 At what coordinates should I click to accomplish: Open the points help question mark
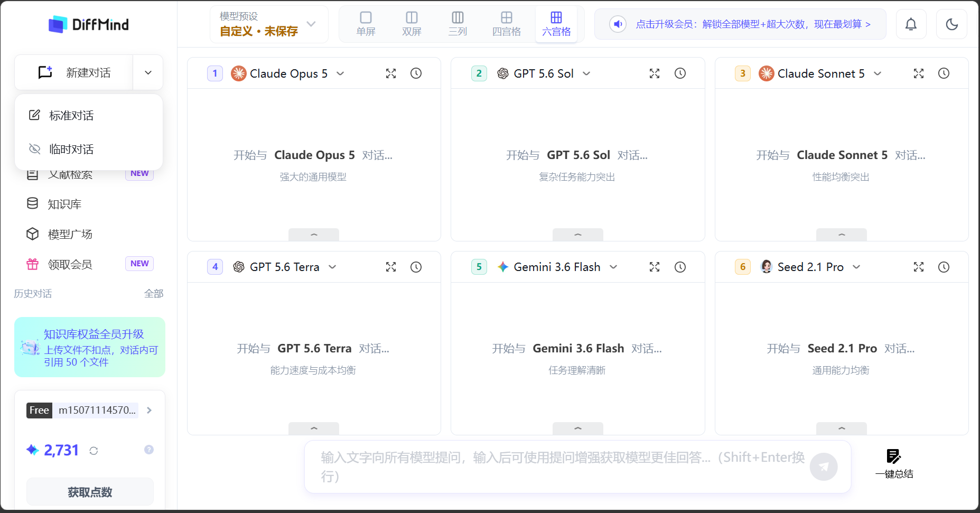point(149,450)
